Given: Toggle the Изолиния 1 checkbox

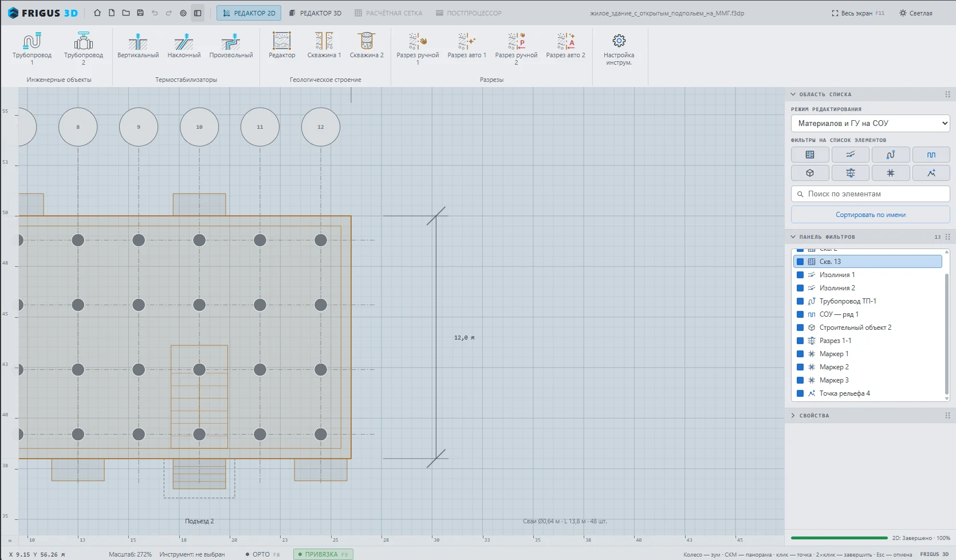Looking at the screenshot, I should point(800,275).
